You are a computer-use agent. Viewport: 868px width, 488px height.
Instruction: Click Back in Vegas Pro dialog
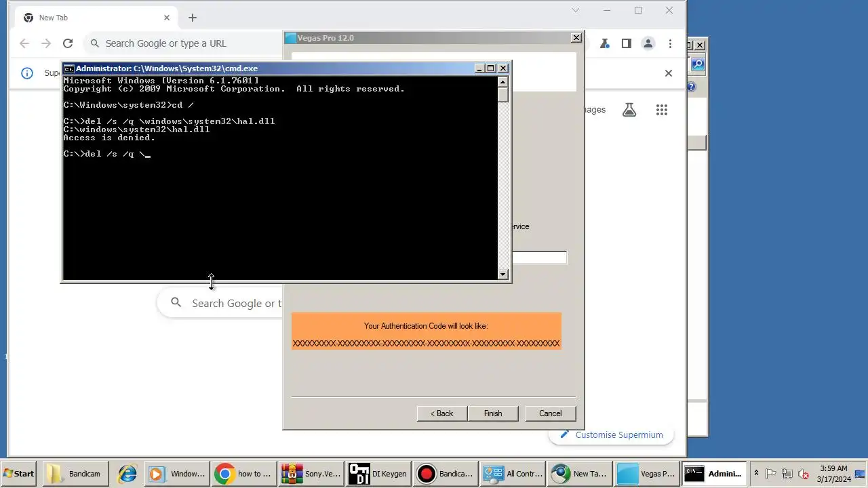tap(442, 413)
